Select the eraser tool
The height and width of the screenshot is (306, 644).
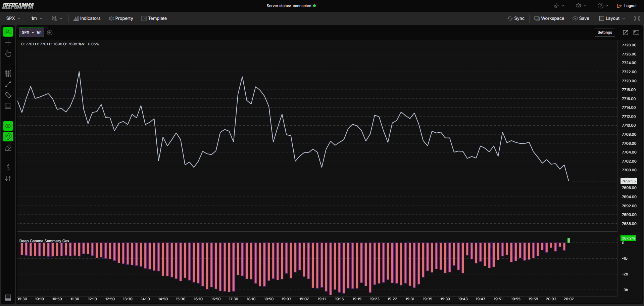(x=8, y=148)
